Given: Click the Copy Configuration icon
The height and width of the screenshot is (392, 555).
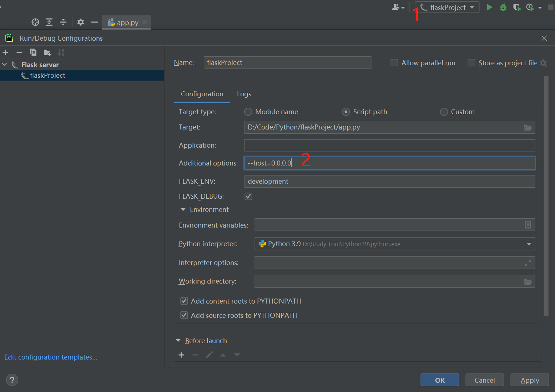Looking at the screenshot, I should coord(33,53).
